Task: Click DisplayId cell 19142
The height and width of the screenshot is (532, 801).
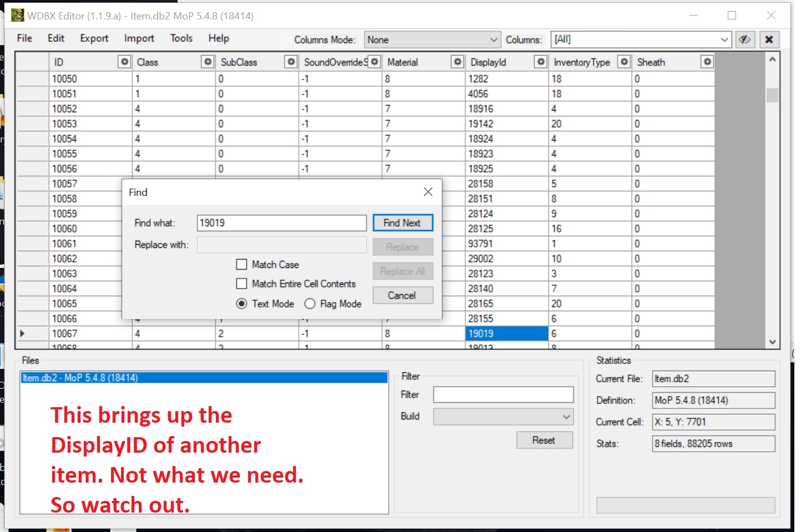Action: 506,124
